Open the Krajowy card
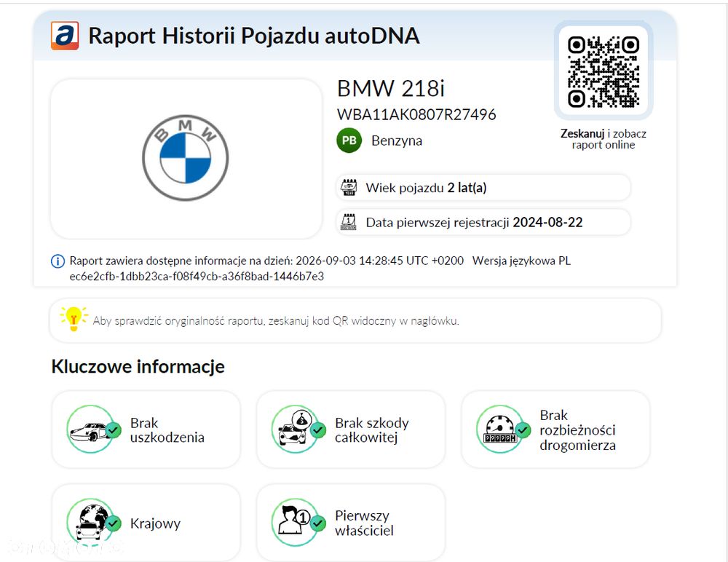This screenshot has width=728, height=562. tap(146, 523)
